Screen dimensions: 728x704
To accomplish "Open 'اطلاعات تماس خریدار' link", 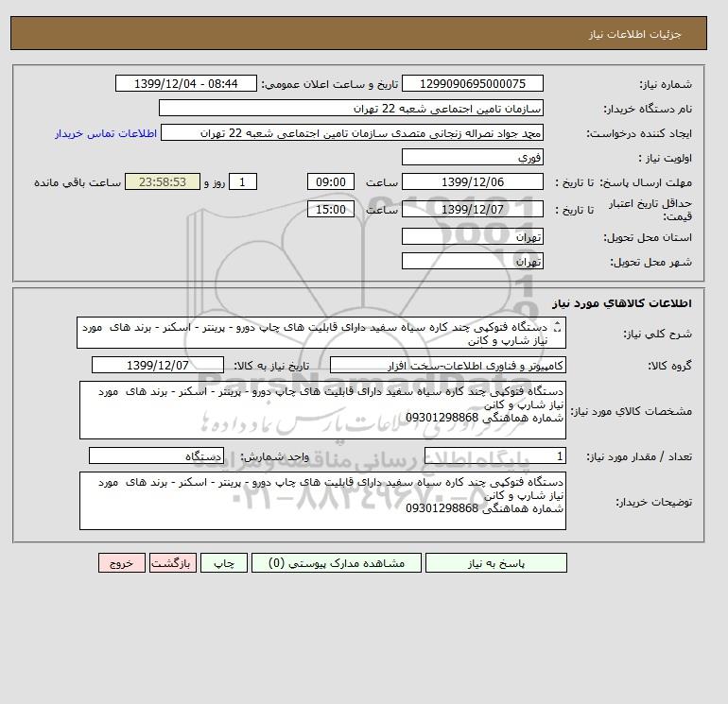I will pos(106,133).
